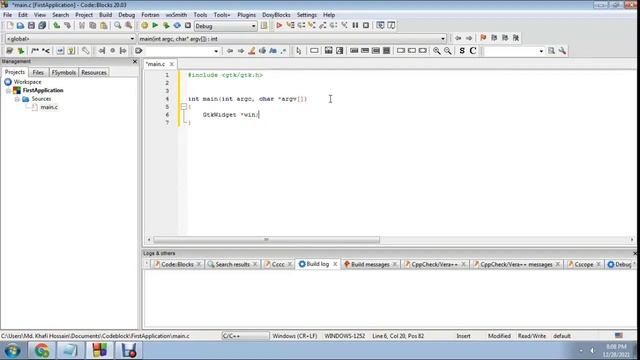This screenshot has height=360, width=640.
Task: Click the Jump back arrow beside the function dropdown
Action: [458, 38]
